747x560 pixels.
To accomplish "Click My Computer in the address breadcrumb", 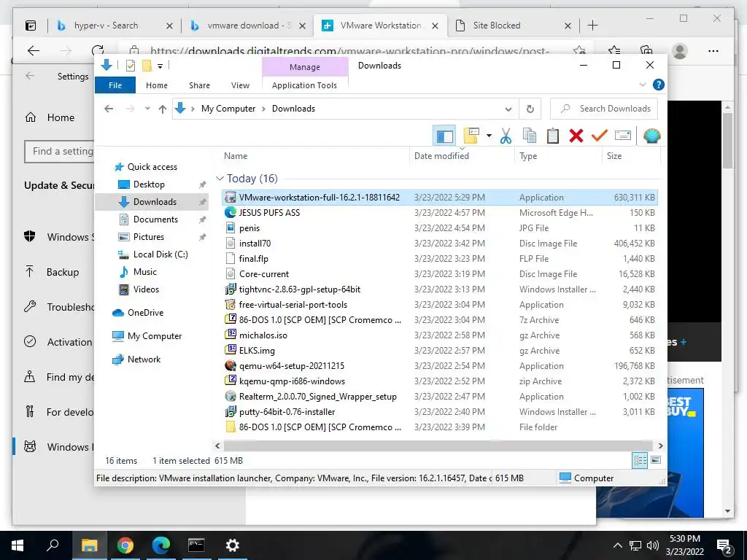I will pos(228,109).
